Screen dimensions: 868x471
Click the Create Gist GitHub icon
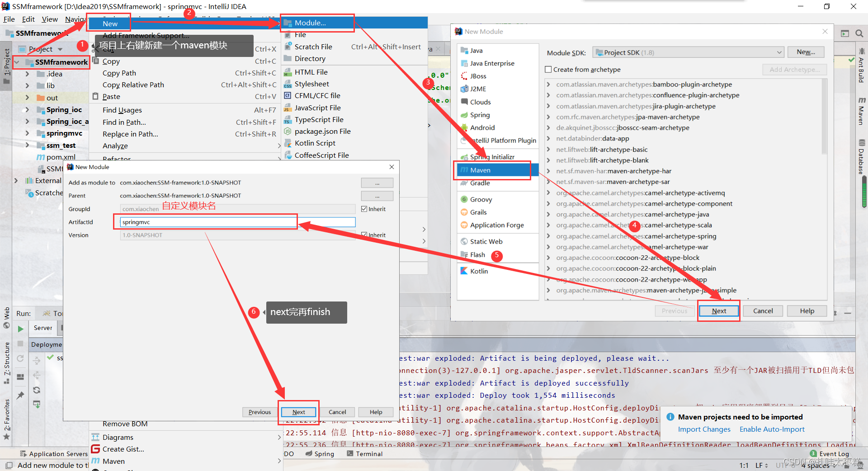coord(95,449)
